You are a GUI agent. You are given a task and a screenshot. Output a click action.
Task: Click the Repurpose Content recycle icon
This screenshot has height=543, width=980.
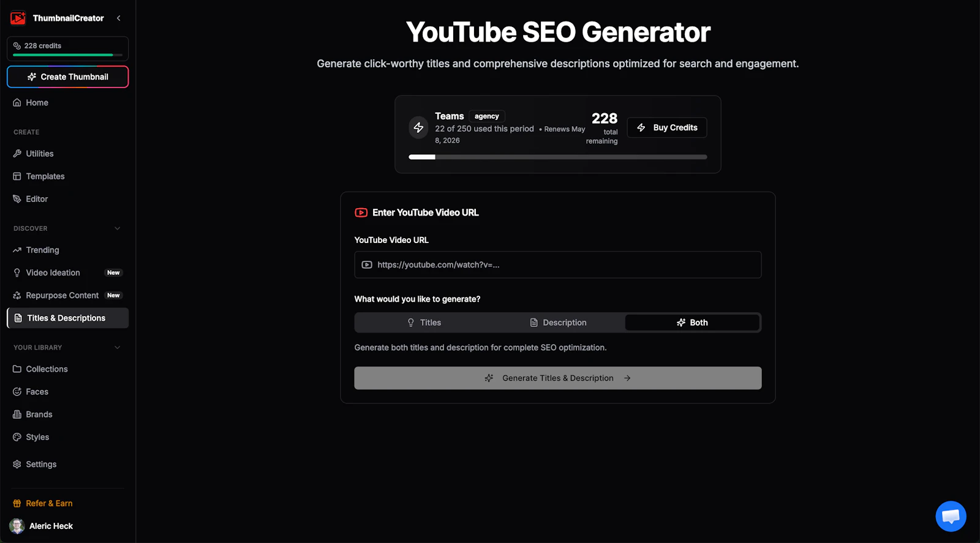click(17, 295)
